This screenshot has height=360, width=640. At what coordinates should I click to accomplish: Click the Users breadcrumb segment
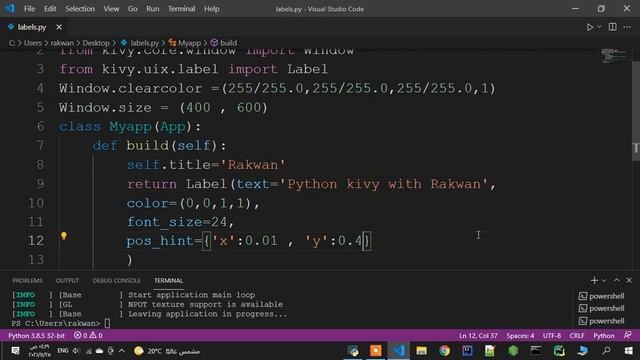[x=33, y=43]
